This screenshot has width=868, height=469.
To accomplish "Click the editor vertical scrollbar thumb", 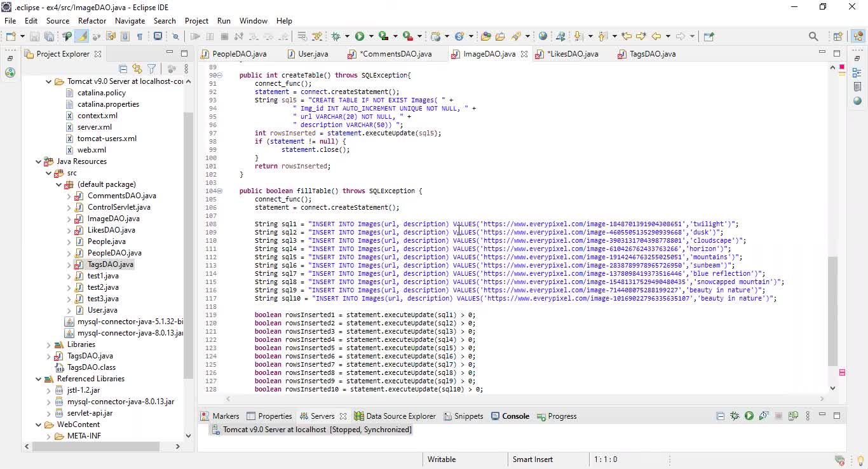I will pos(832,311).
